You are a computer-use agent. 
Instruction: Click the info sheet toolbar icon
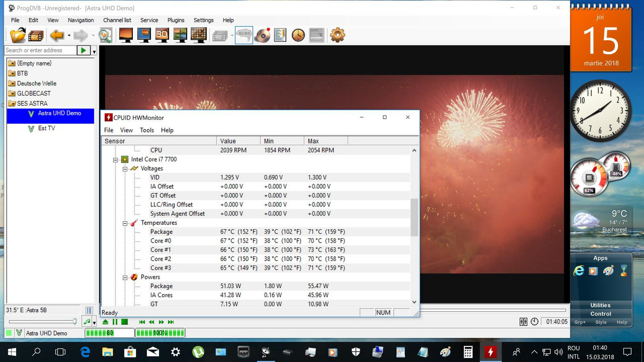click(280, 35)
